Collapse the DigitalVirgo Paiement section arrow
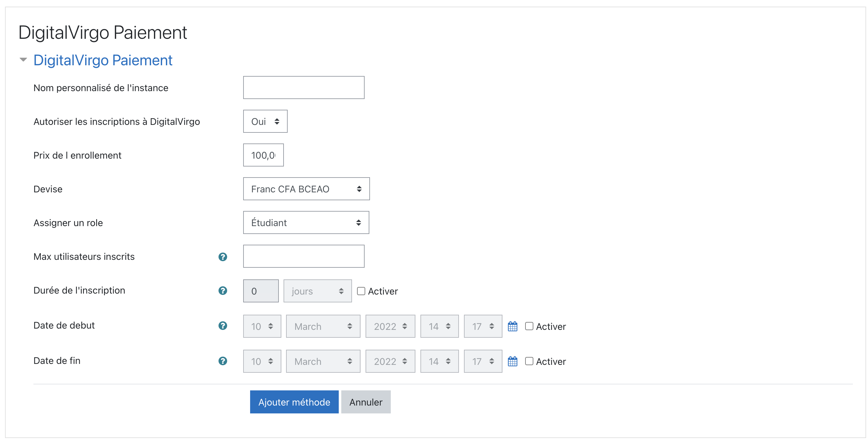 point(23,60)
